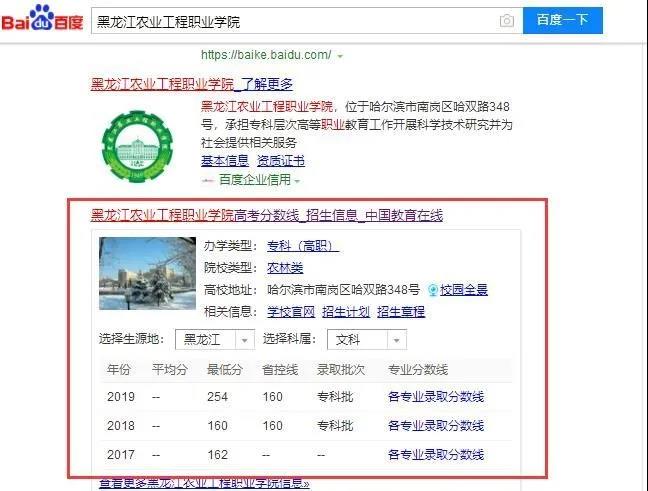Expand 百度企业信用 dropdown arrow
648x491 pixels.
tap(297, 181)
